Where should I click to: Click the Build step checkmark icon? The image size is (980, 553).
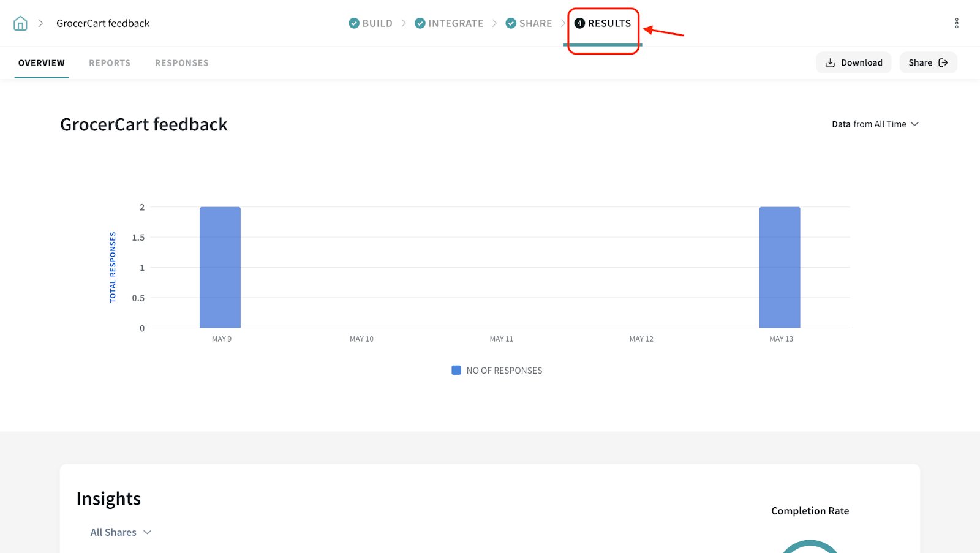[354, 23]
